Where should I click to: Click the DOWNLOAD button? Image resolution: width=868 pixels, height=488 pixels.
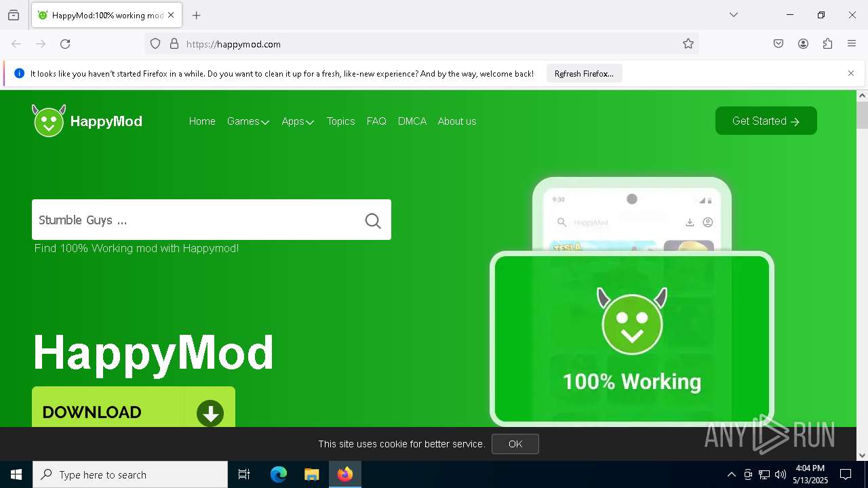(x=134, y=407)
